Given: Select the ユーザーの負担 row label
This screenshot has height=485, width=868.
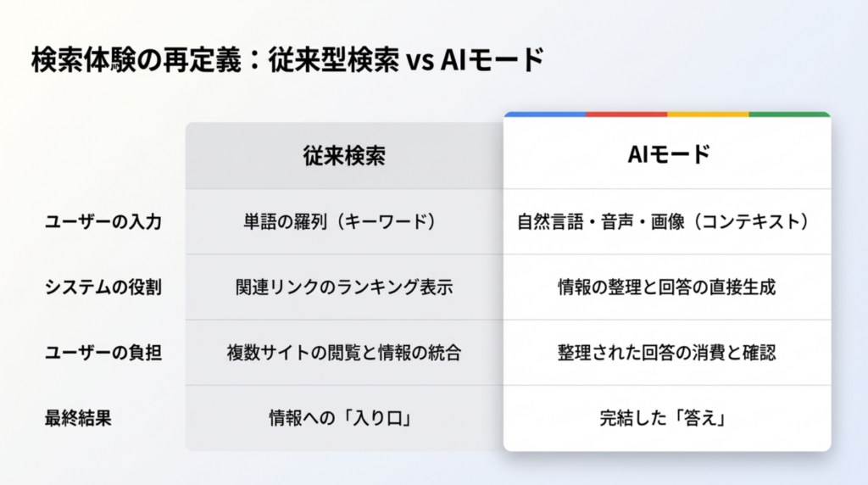Looking at the screenshot, I should [x=103, y=353].
